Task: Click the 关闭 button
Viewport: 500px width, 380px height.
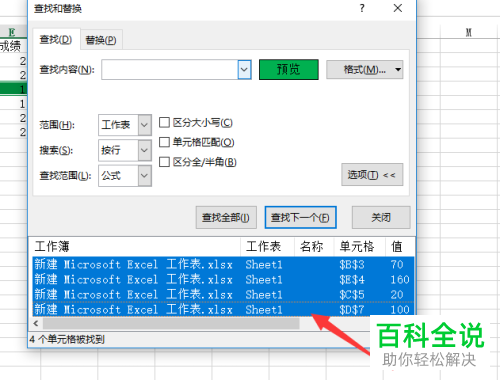Action: [x=381, y=217]
